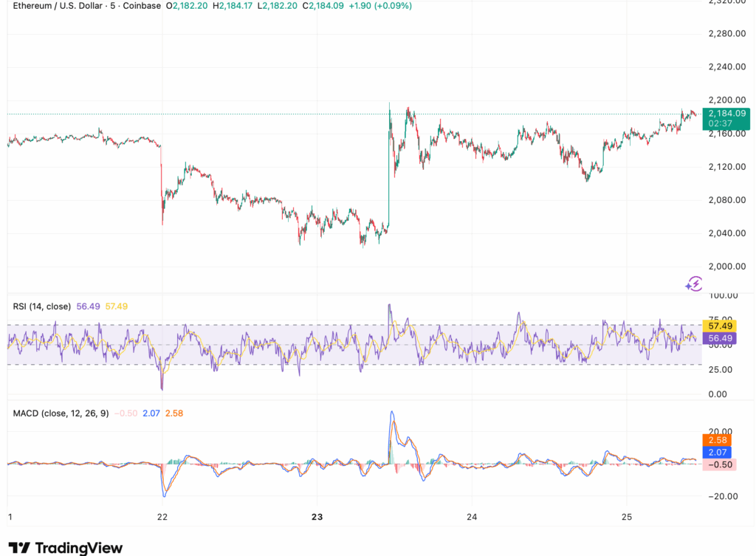Click the date 24 on time axis

[x=472, y=517]
